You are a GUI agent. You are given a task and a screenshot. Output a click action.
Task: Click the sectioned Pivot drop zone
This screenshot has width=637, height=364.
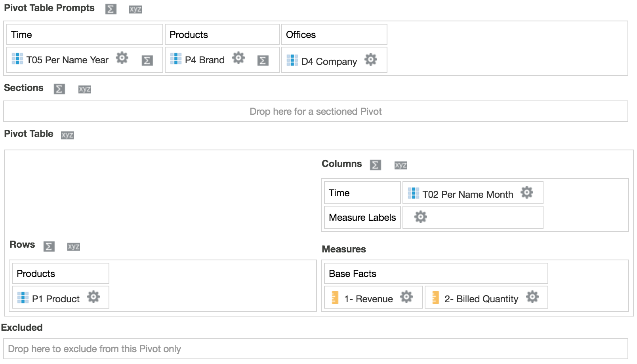[316, 111]
